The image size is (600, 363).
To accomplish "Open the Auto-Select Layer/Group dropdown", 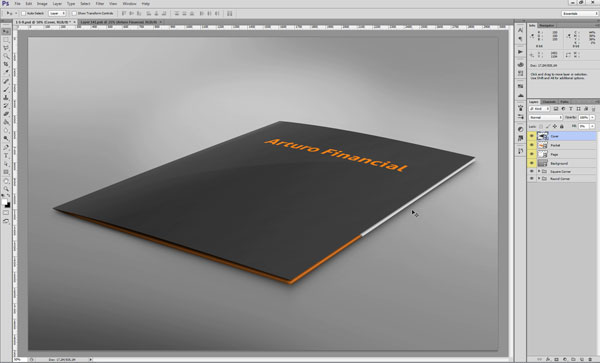I will point(57,13).
